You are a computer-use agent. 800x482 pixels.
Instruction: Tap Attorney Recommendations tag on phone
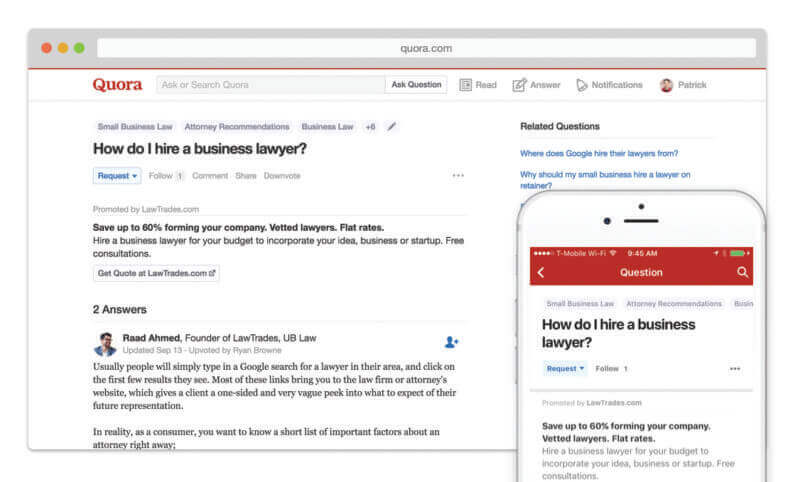click(674, 304)
